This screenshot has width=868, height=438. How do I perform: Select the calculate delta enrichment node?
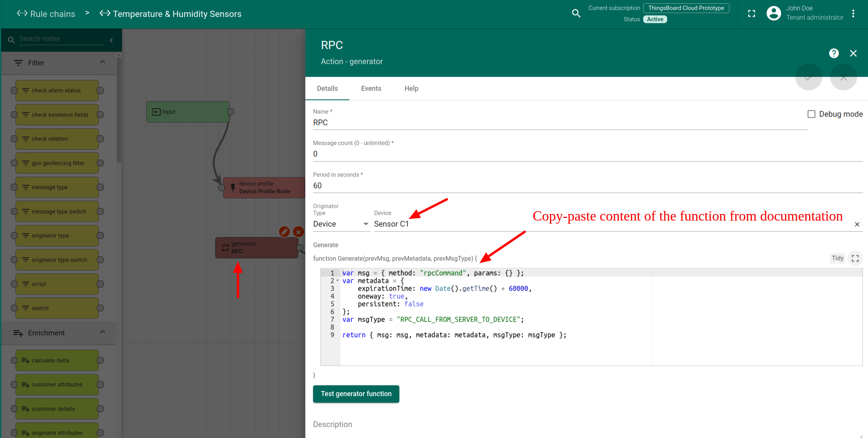(x=57, y=360)
